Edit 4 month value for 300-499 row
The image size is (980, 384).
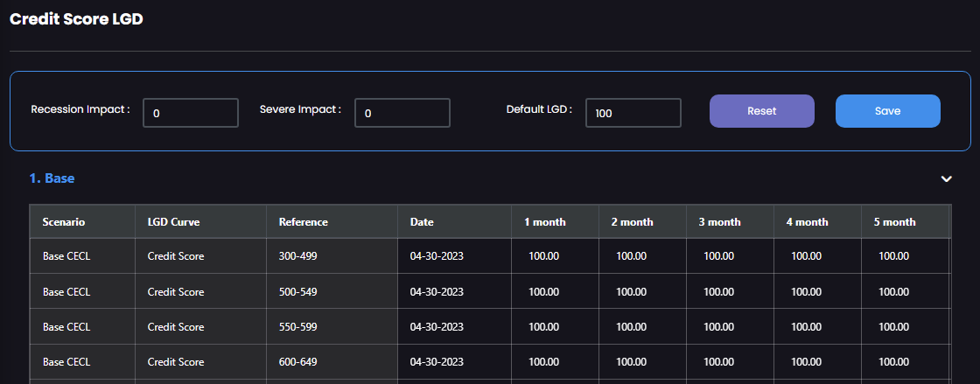[817, 256]
